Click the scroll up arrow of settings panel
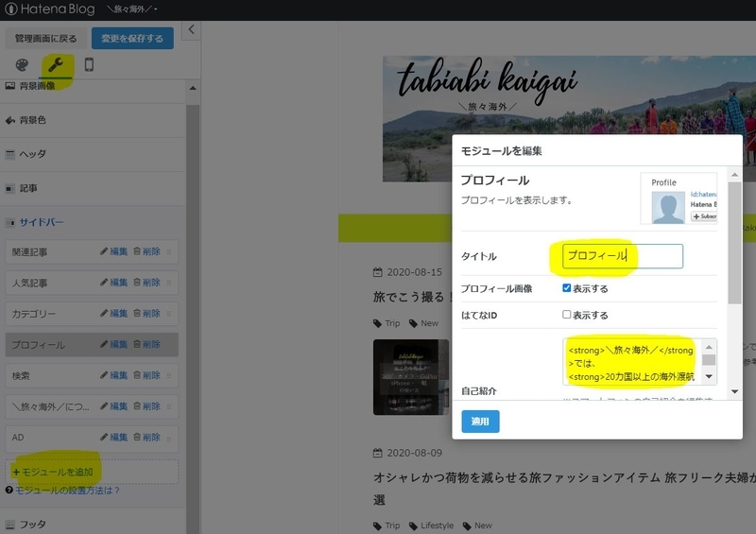 pos(193,88)
